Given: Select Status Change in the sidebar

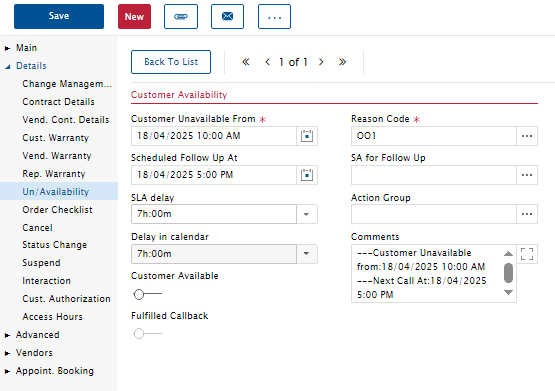Looking at the screenshot, I should tap(55, 245).
